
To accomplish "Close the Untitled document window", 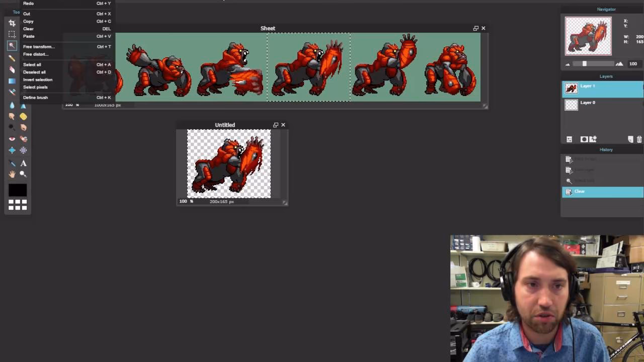I will [283, 125].
